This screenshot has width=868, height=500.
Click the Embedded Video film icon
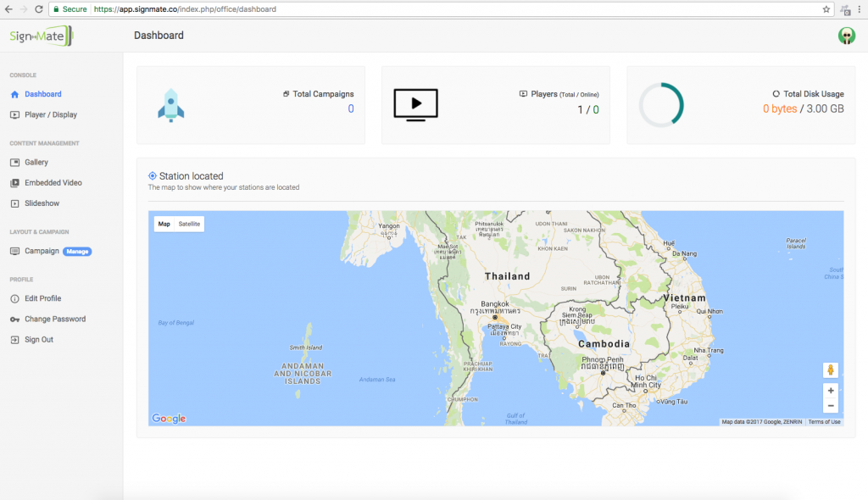click(x=15, y=183)
